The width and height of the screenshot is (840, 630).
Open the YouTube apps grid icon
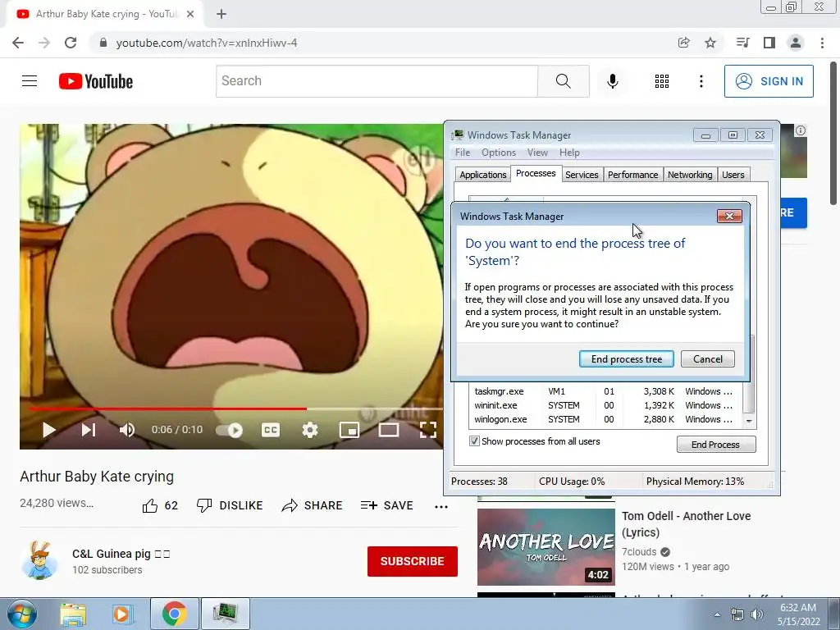point(662,81)
